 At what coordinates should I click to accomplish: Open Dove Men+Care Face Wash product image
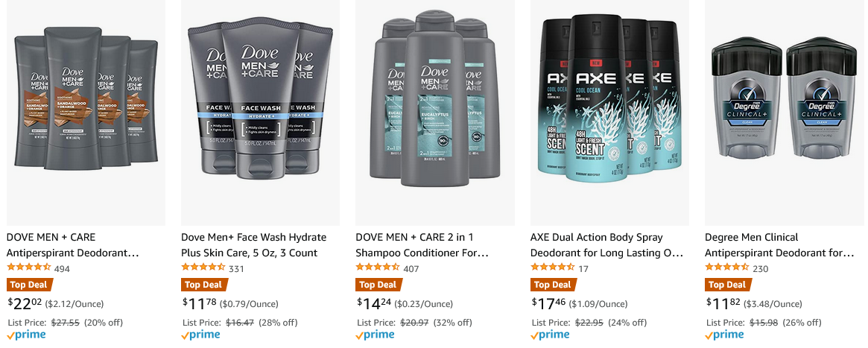coord(261,113)
